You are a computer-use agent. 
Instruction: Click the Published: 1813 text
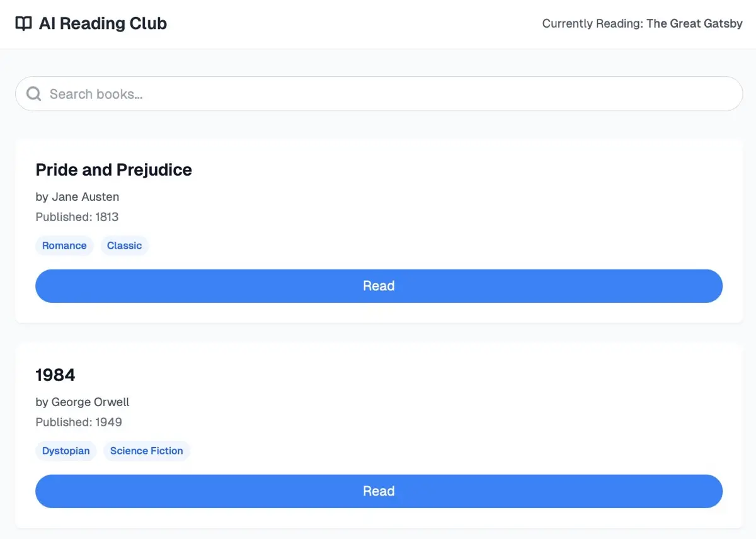click(x=77, y=217)
